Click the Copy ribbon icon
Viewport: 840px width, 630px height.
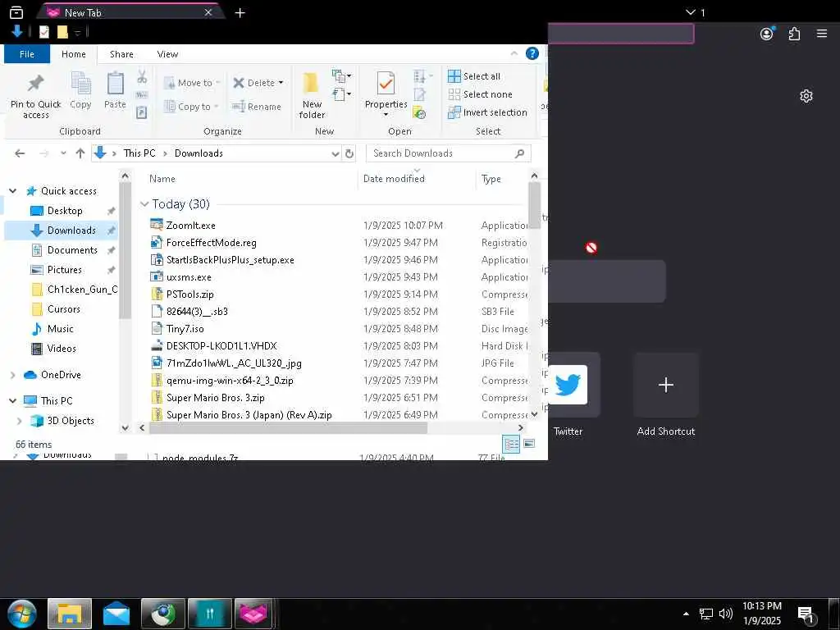click(81, 84)
